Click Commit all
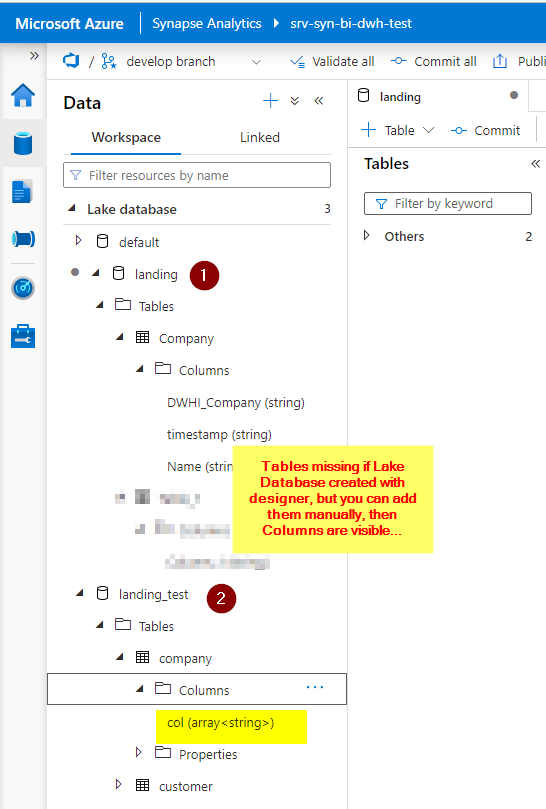546x809 pixels. 433,61
